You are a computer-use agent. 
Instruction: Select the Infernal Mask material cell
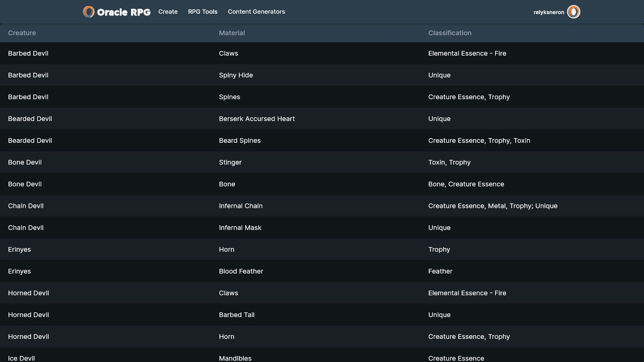(240, 228)
